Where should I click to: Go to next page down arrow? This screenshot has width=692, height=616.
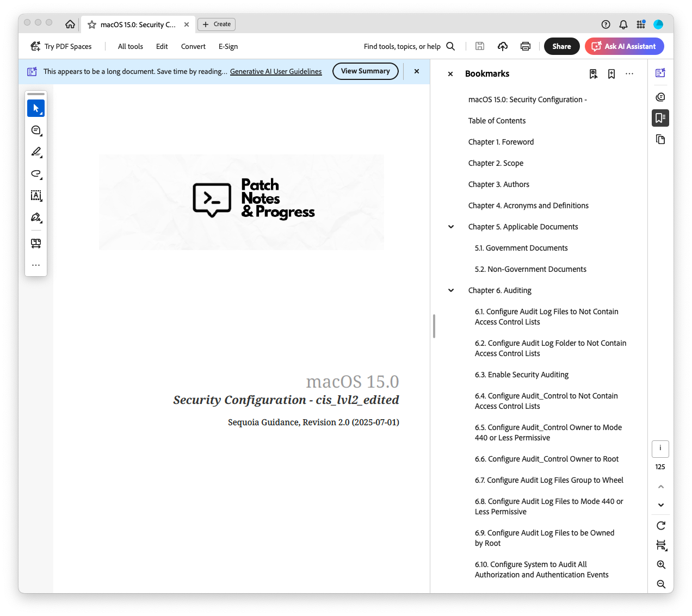(x=661, y=505)
